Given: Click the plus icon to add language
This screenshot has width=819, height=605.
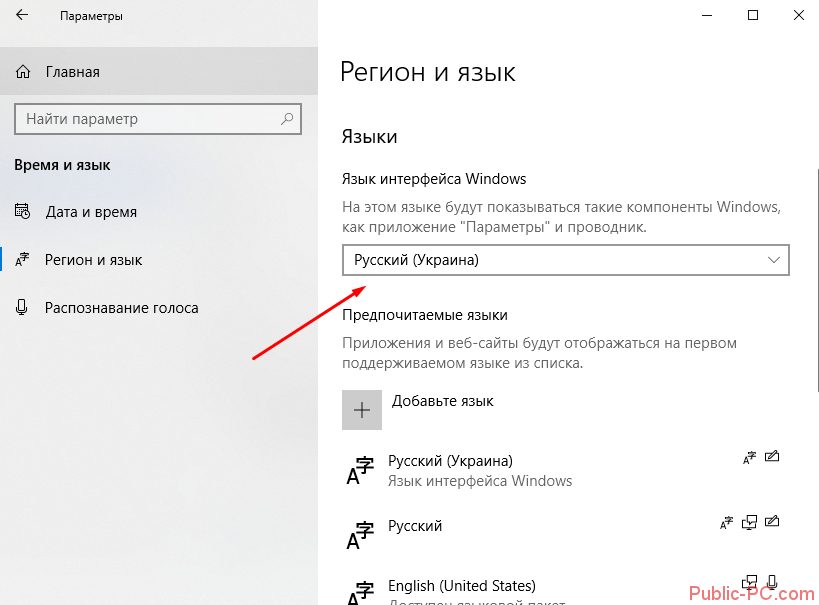Looking at the screenshot, I should click(362, 410).
